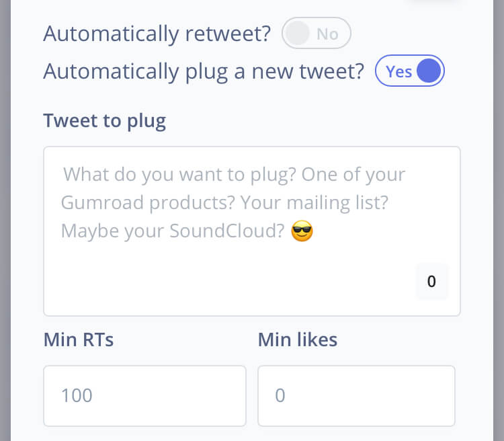Screen dimensions: 504x441
Task: Click the "Automatically plug a new tweet?" label
Action: 204,71
